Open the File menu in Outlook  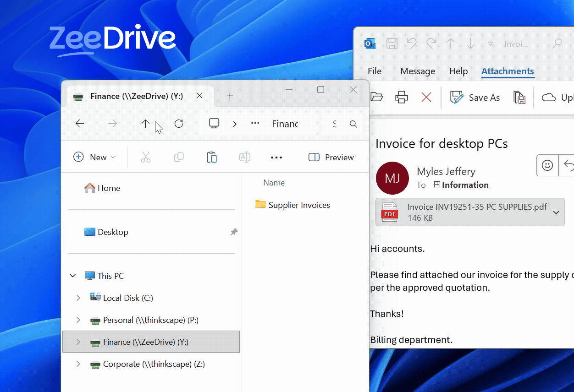click(x=374, y=71)
